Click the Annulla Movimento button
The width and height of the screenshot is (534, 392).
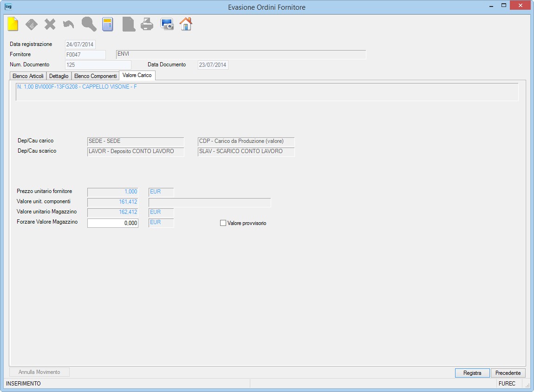coord(39,372)
